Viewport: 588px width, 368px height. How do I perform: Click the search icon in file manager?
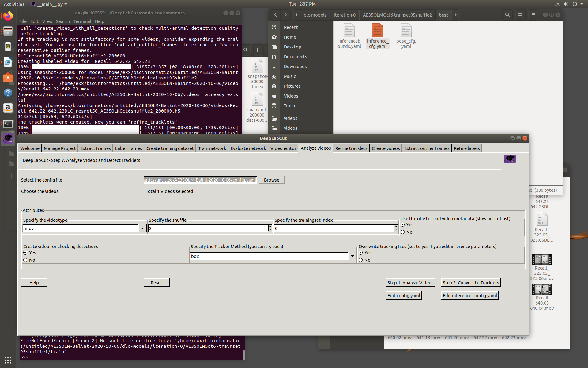pyautogui.click(x=507, y=15)
